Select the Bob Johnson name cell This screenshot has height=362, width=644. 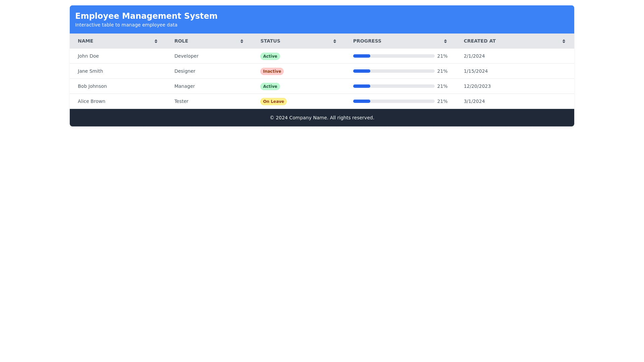click(x=92, y=86)
